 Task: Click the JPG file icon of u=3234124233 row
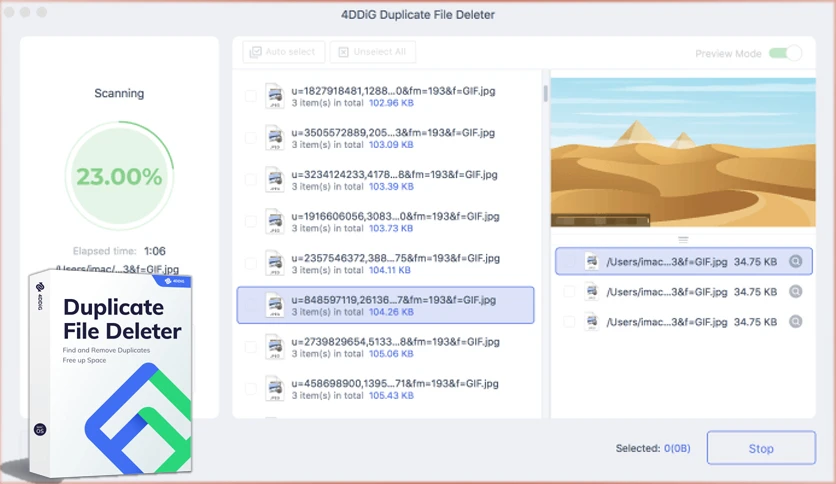(275, 180)
